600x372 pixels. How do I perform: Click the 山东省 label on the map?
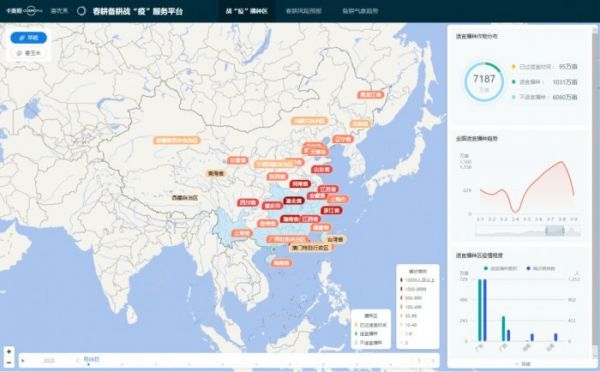pyautogui.click(x=321, y=169)
